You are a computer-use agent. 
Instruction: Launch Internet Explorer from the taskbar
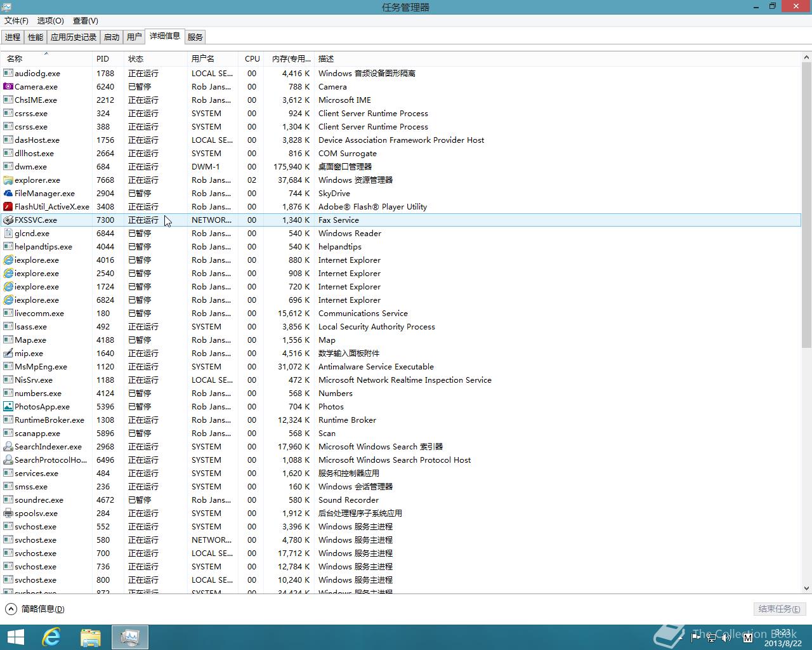(x=51, y=637)
